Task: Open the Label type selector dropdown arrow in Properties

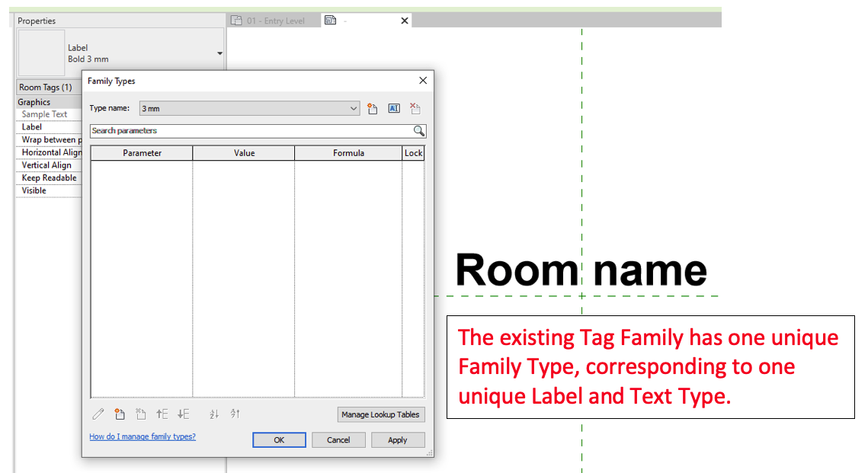Action: pyautogui.click(x=219, y=53)
